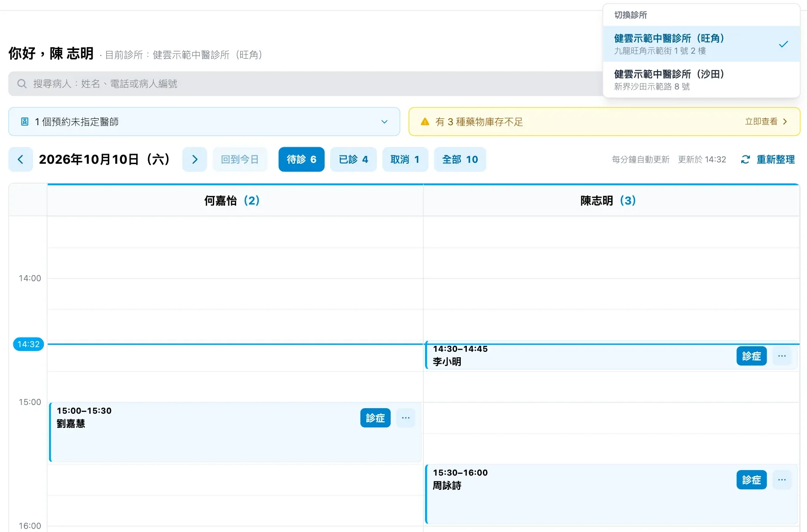
Task: Switch to 健雲示範中醫診所（沙田）clinic
Action: point(702,80)
